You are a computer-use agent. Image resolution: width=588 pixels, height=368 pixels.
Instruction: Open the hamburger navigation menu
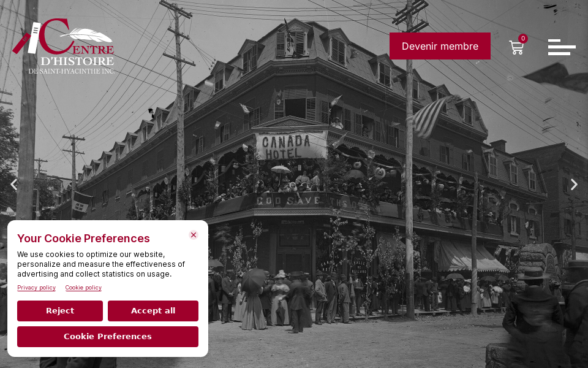coord(562,47)
